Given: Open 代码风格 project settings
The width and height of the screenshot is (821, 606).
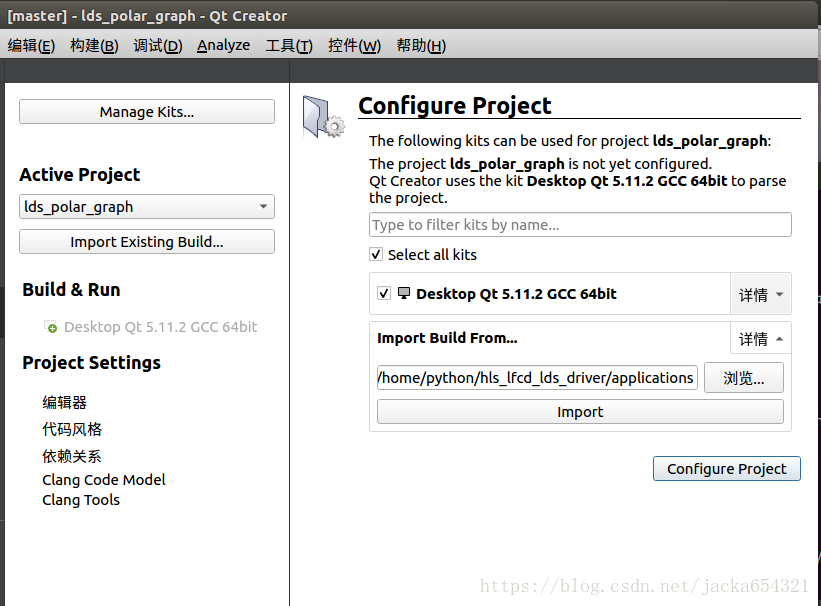Looking at the screenshot, I should (72, 429).
